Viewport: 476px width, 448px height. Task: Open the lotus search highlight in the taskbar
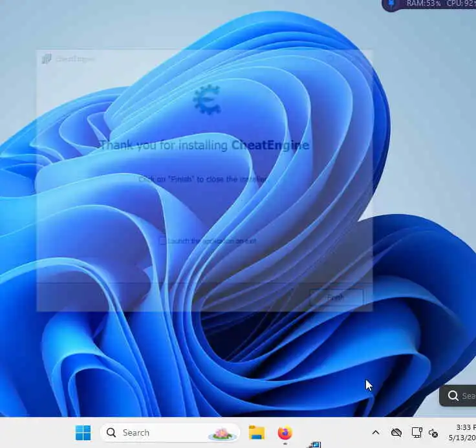pyautogui.click(x=222, y=433)
